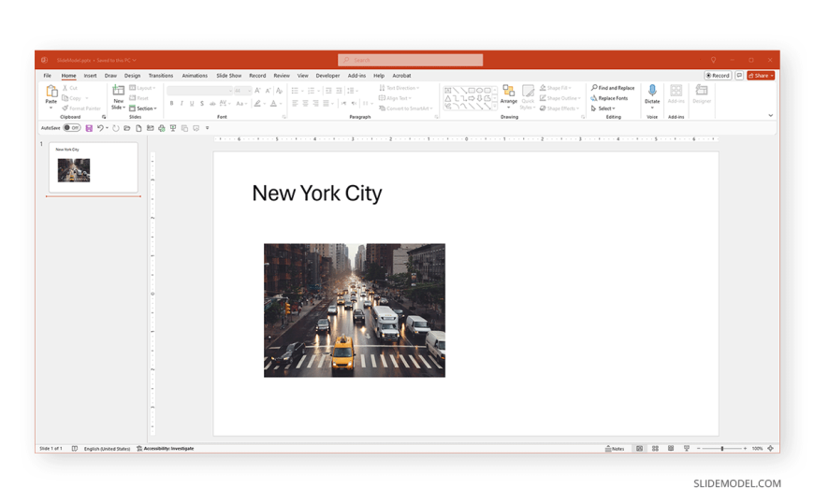Click the zoom slider handle
814x504 pixels.
pos(722,449)
